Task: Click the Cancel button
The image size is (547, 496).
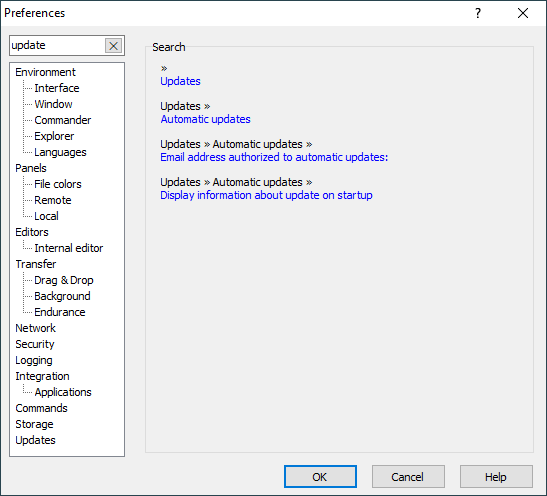Action: pyautogui.click(x=408, y=476)
